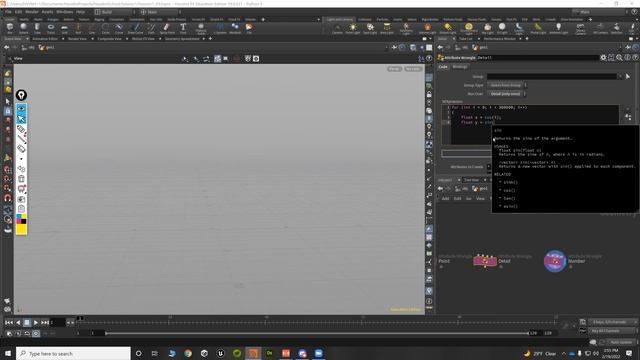This screenshot has width=640, height=360.
Task: Open the Lights and Cameras shelf tab
Action: (340, 19)
